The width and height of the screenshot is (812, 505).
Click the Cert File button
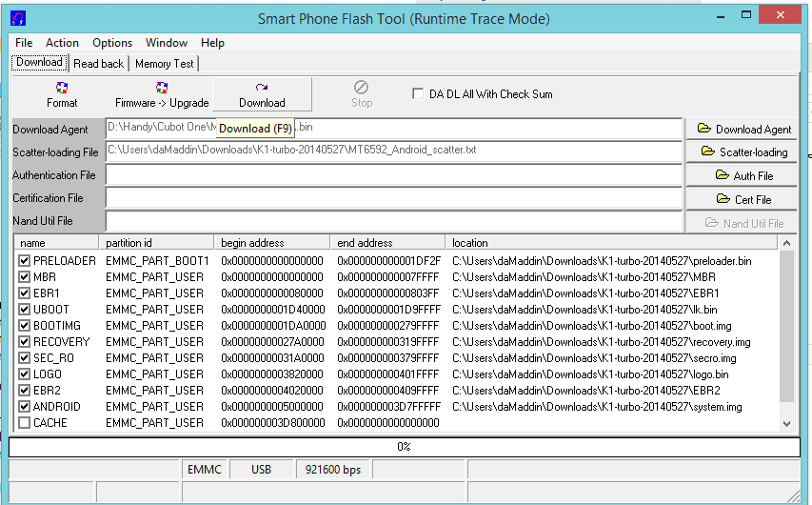point(742,199)
